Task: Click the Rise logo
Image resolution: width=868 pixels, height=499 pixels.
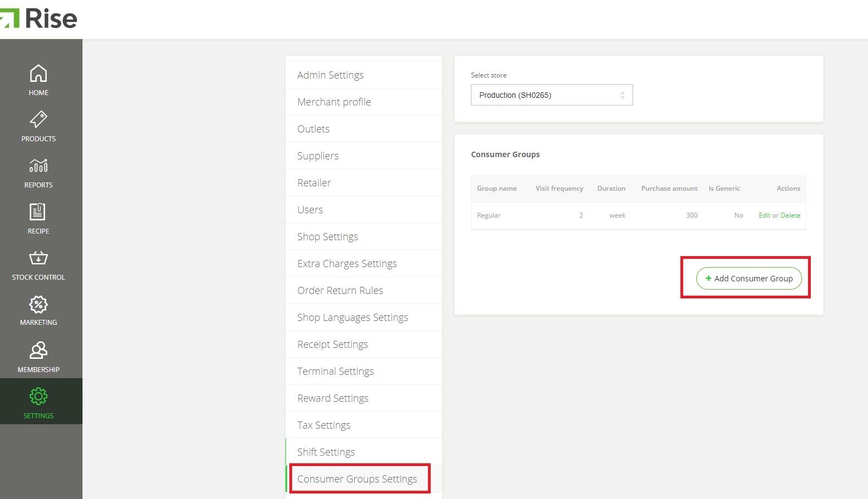Action: point(39,18)
